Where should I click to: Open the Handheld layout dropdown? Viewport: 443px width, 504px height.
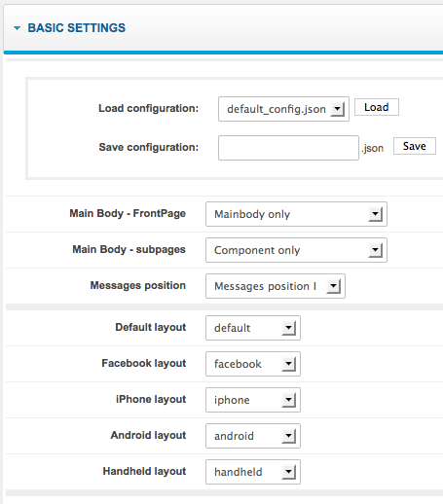click(253, 472)
